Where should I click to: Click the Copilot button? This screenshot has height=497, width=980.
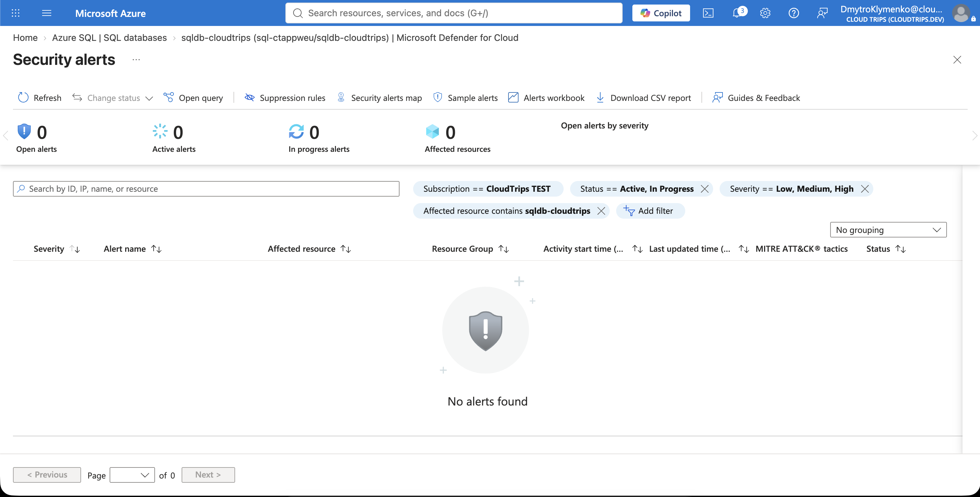[661, 13]
